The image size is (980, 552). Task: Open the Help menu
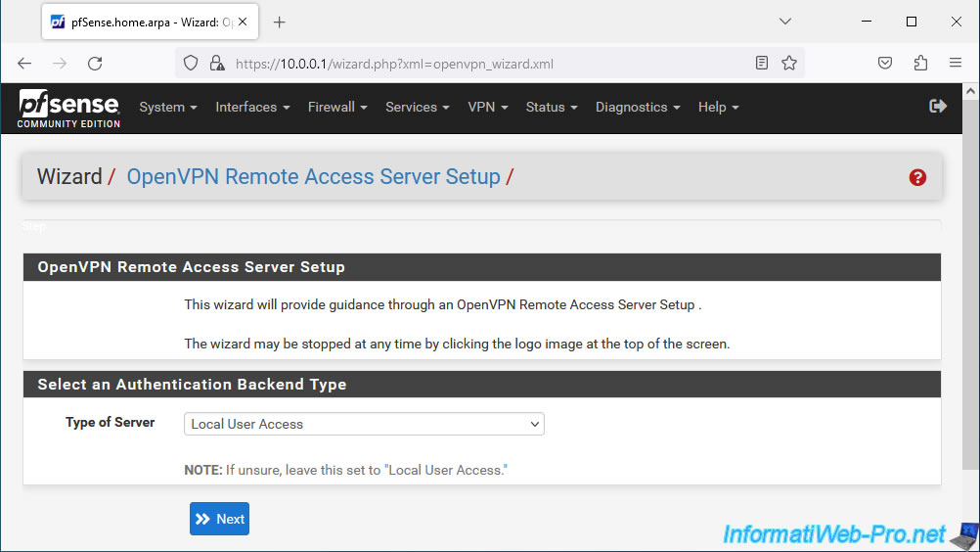pos(718,107)
